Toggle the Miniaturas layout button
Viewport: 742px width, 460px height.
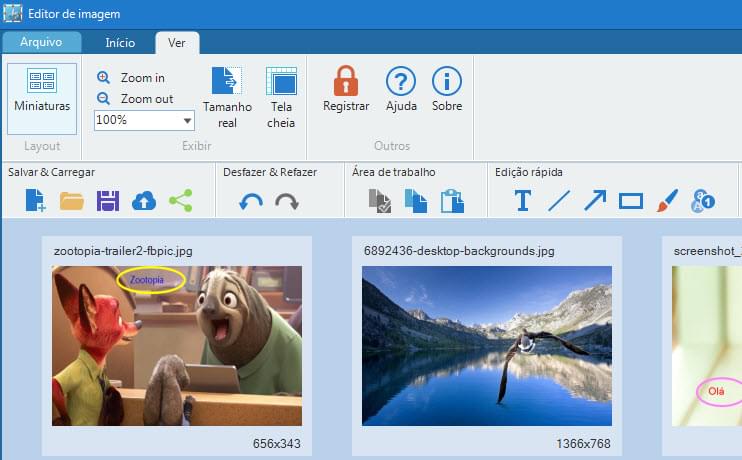tap(42, 99)
